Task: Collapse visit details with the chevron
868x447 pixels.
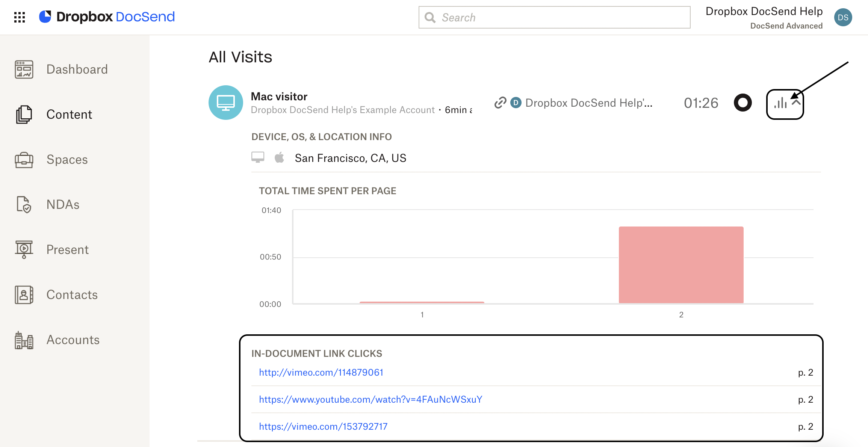Action: (796, 102)
